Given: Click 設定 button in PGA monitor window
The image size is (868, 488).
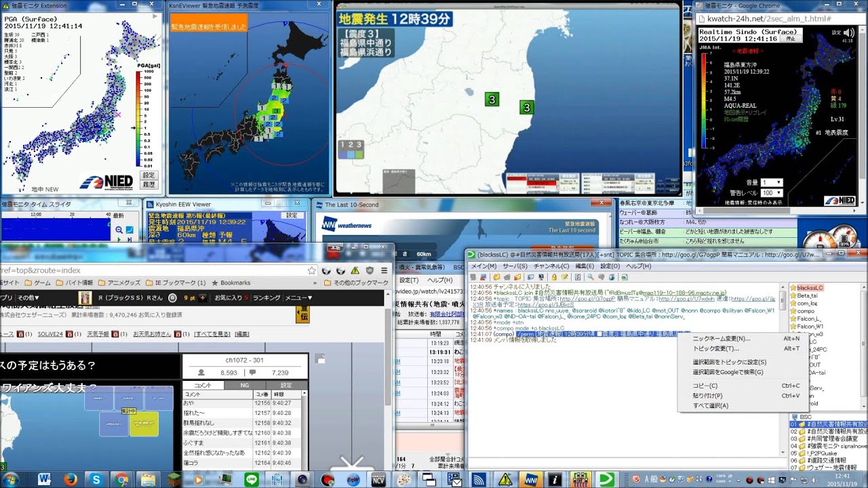Looking at the screenshot, I should tap(149, 175).
